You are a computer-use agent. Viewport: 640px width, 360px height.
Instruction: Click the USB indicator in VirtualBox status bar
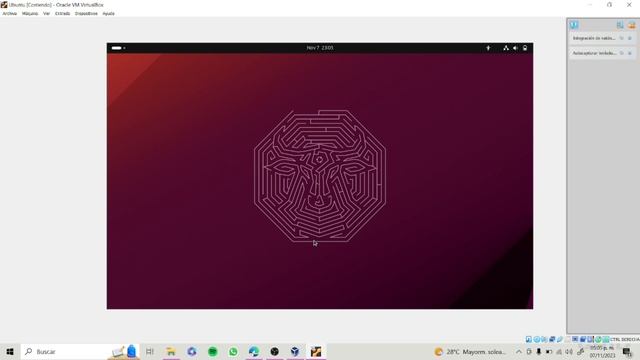[x=560, y=340]
